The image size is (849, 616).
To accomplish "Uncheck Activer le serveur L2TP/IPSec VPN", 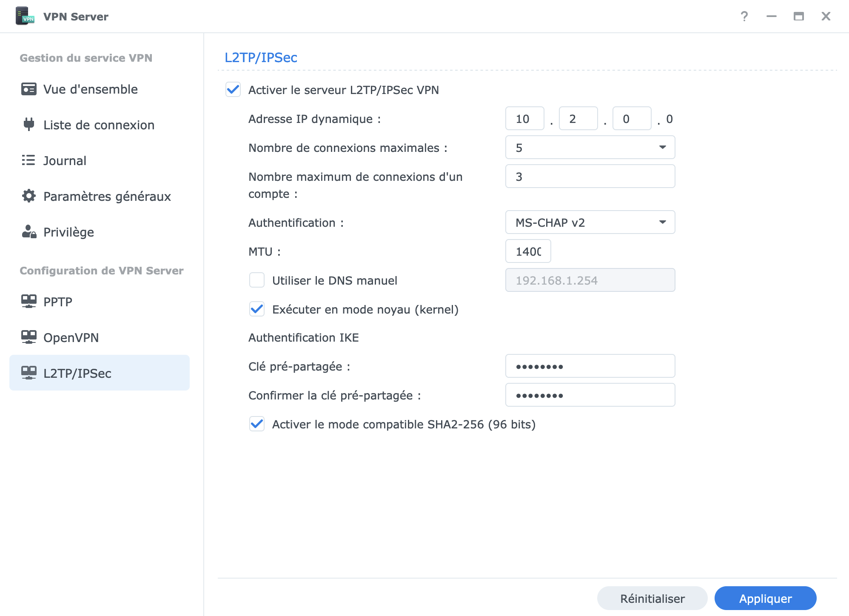I will pyautogui.click(x=233, y=90).
